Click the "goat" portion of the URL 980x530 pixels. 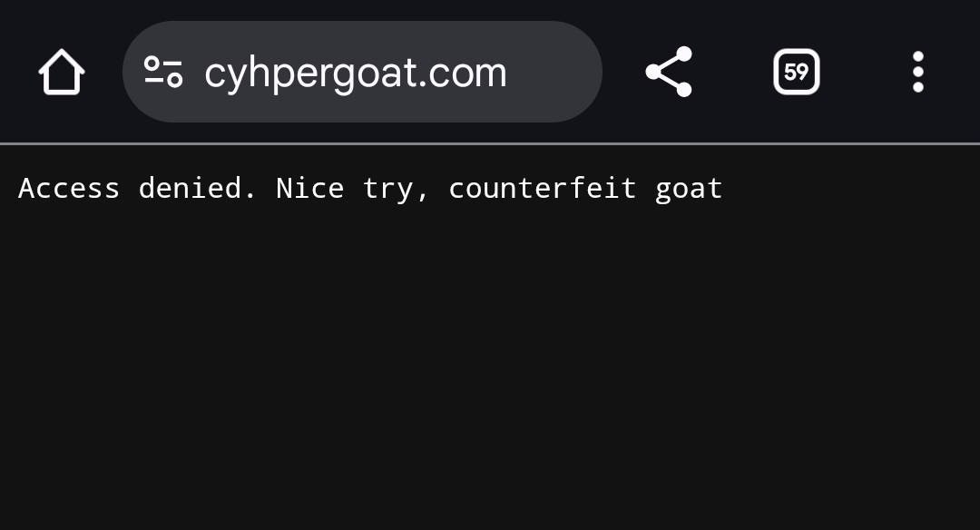point(373,73)
